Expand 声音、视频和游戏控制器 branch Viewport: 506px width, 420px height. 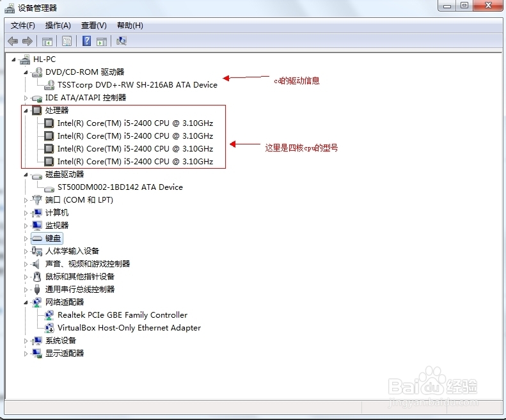(26, 264)
